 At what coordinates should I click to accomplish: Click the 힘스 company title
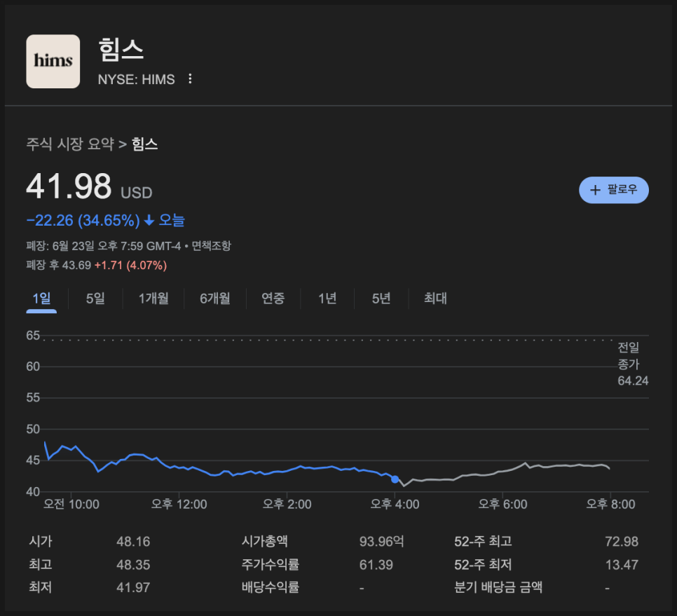click(x=121, y=50)
